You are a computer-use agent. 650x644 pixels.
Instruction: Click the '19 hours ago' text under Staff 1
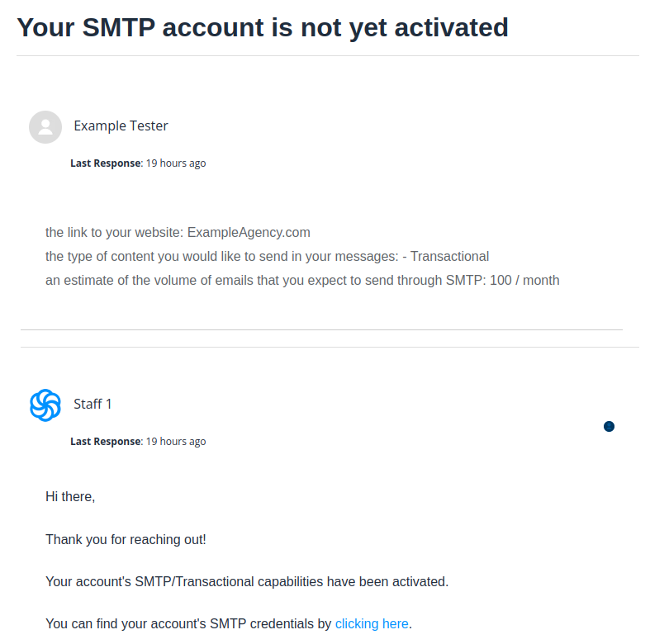click(x=176, y=442)
